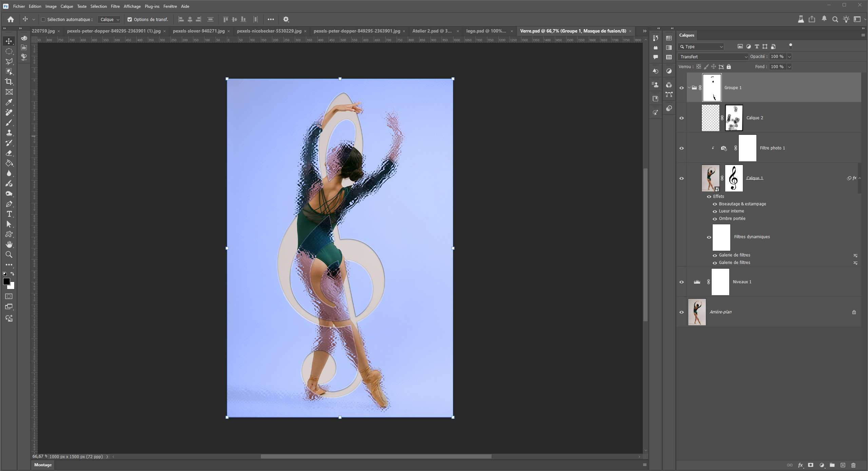The image size is (868, 471).
Task: Click the delete layer trash icon
Action: (x=853, y=465)
